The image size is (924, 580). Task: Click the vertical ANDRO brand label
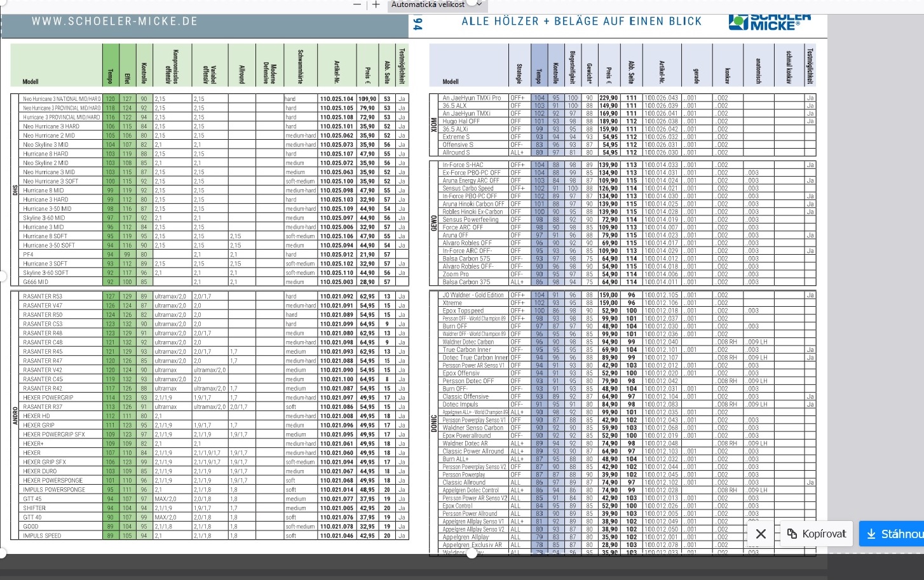(x=15, y=415)
